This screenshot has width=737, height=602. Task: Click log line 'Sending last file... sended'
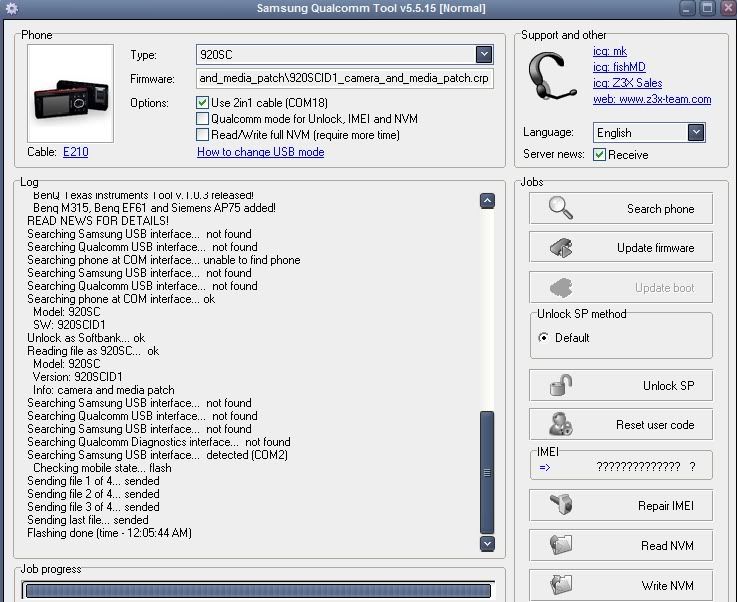pos(87,520)
